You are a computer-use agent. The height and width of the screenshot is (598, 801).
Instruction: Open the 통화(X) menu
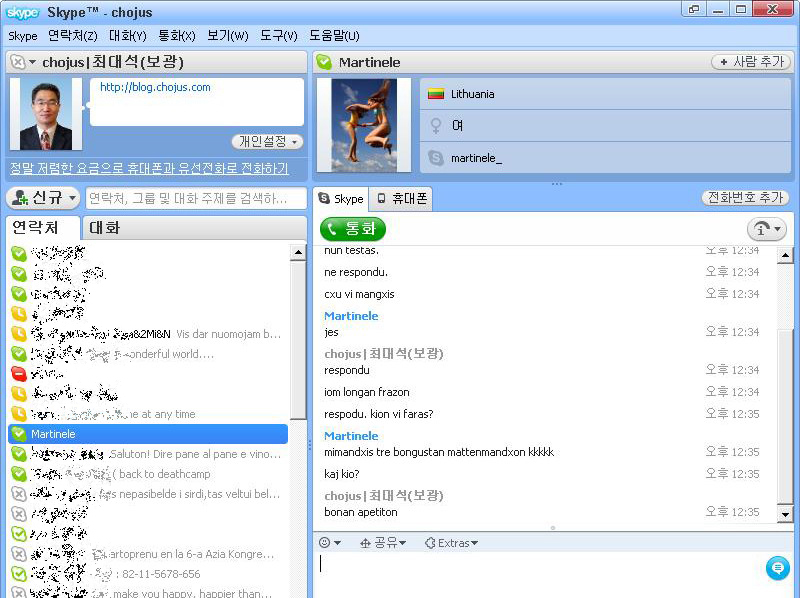[177, 36]
